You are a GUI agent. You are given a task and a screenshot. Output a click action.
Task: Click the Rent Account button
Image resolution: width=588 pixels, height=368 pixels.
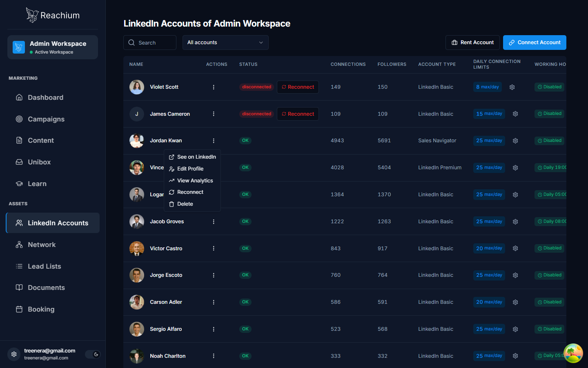tap(472, 43)
